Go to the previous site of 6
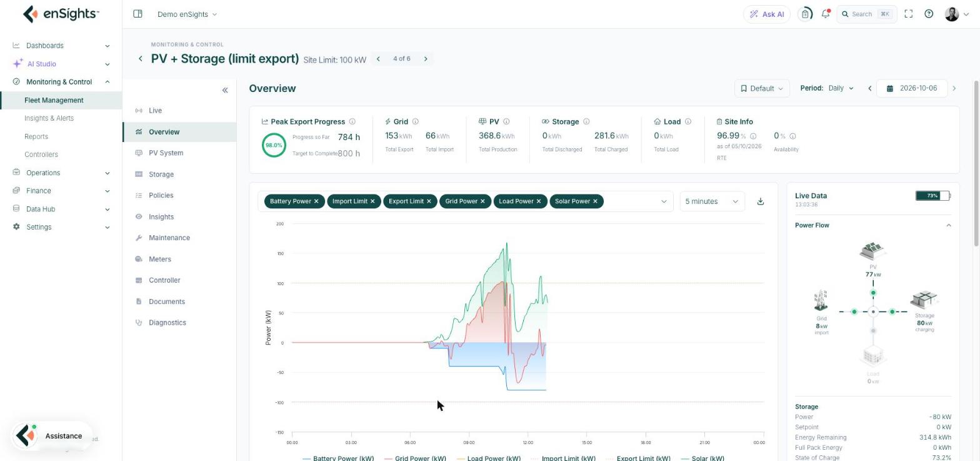The width and height of the screenshot is (980, 461). (x=378, y=59)
